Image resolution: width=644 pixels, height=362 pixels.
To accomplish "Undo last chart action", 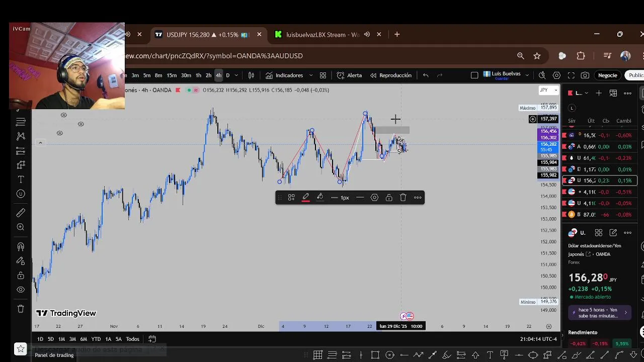I will 426,75.
